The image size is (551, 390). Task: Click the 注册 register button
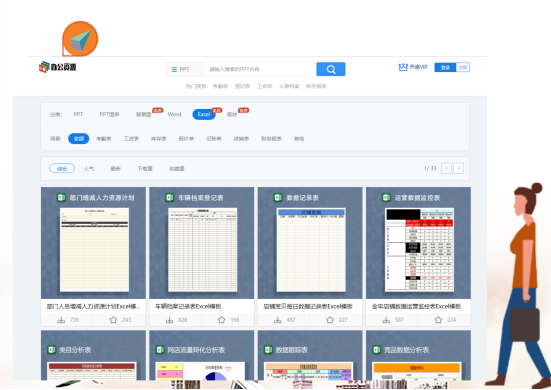tap(463, 67)
